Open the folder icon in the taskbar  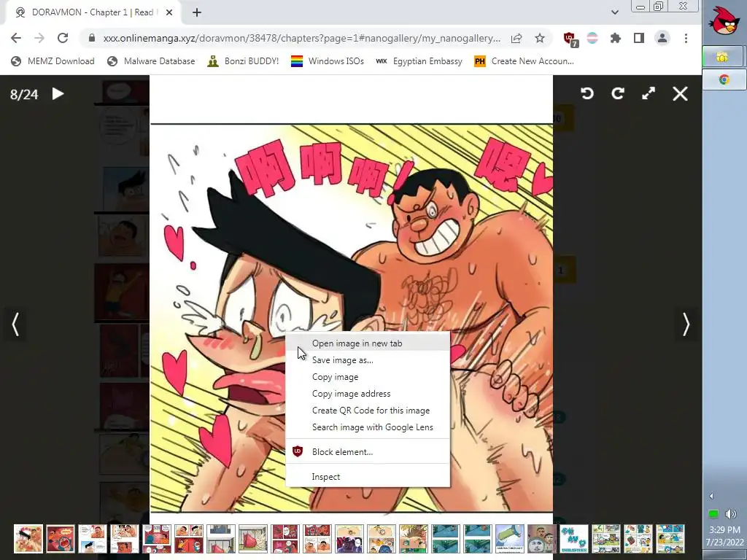(723, 57)
